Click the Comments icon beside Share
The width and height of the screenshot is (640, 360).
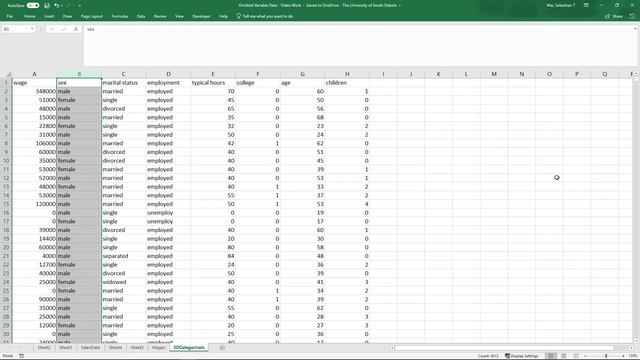[x=632, y=16]
